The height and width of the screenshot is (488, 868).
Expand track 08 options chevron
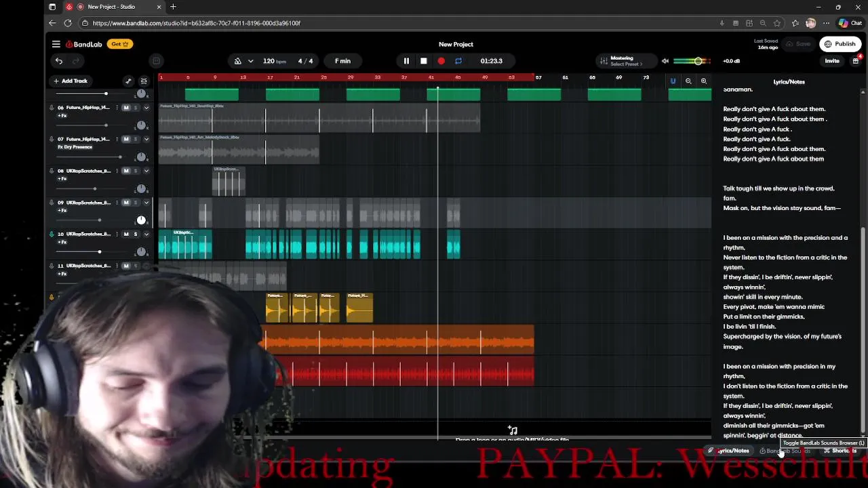tap(146, 171)
